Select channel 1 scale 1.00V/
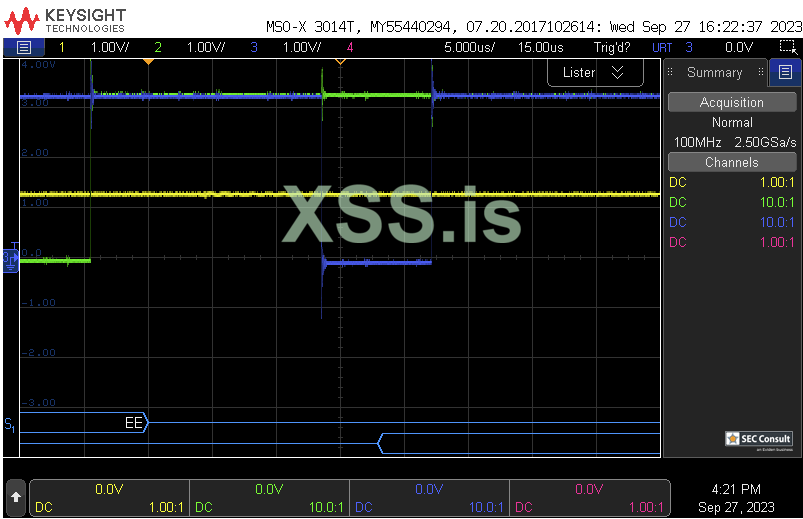 point(110,48)
